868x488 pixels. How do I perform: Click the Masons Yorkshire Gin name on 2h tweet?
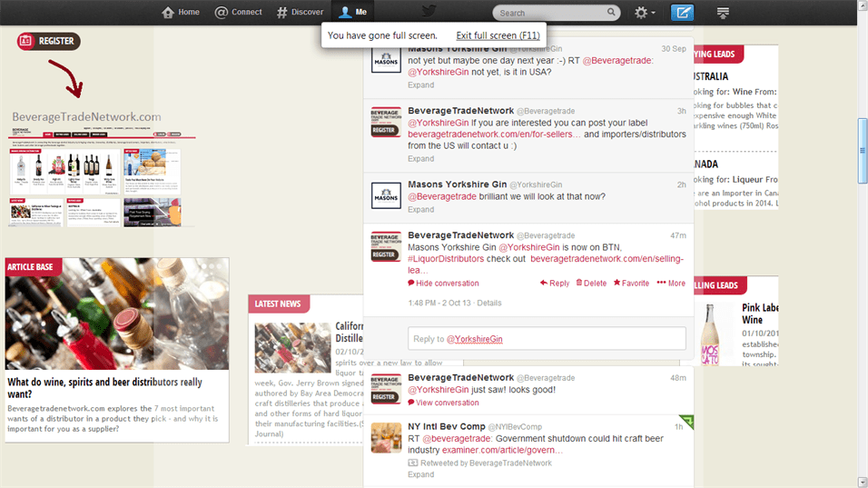(x=458, y=184)
